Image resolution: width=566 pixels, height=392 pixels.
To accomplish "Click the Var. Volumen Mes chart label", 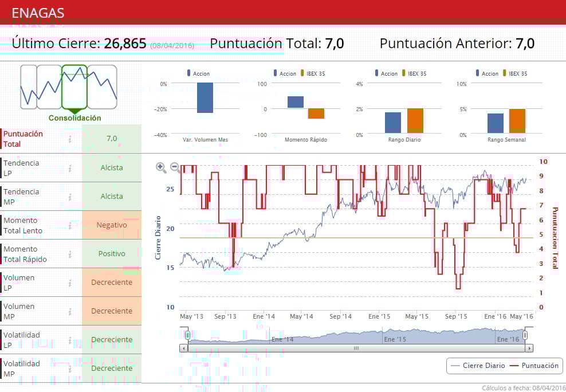I will tap(205, 139).
